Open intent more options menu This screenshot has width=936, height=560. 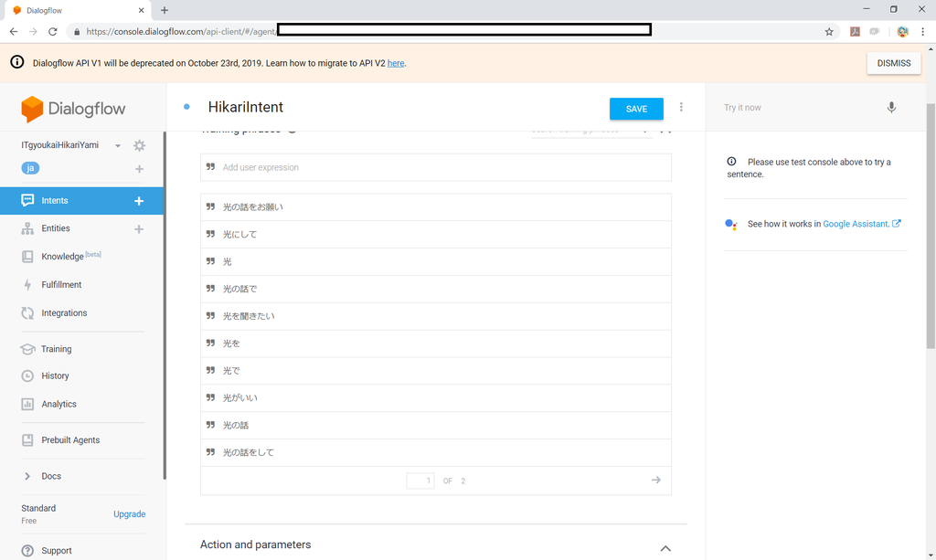click(681, 108)
